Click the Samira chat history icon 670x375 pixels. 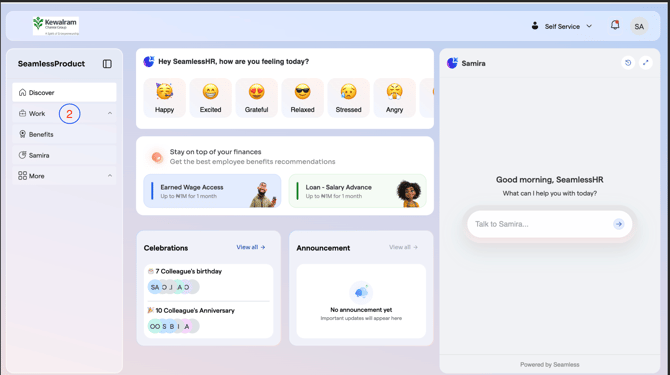(628, 63)
